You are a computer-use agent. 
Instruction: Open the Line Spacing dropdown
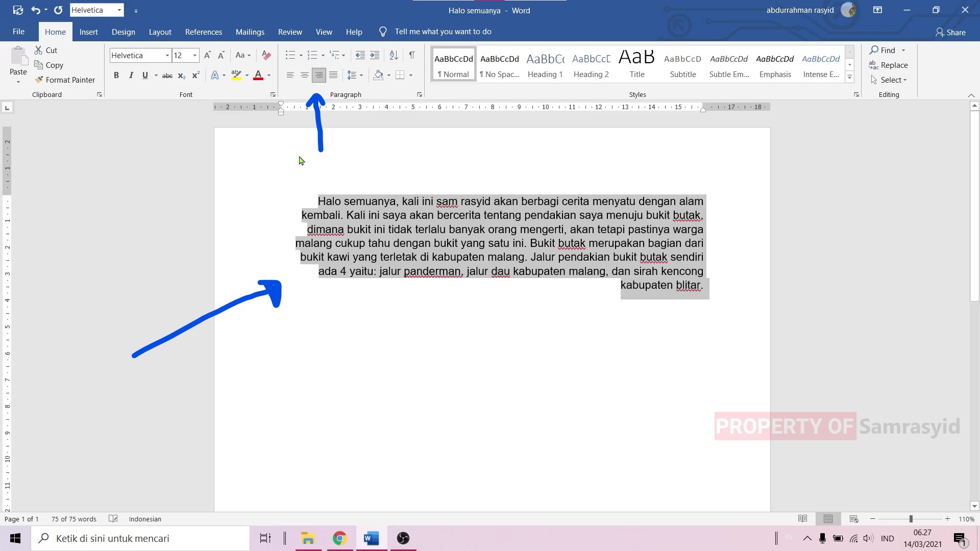coord(355,75)
